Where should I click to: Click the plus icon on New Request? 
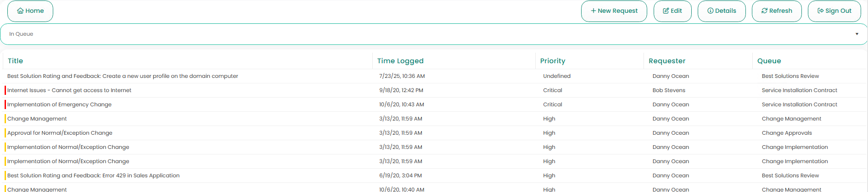tap(594, 11)
